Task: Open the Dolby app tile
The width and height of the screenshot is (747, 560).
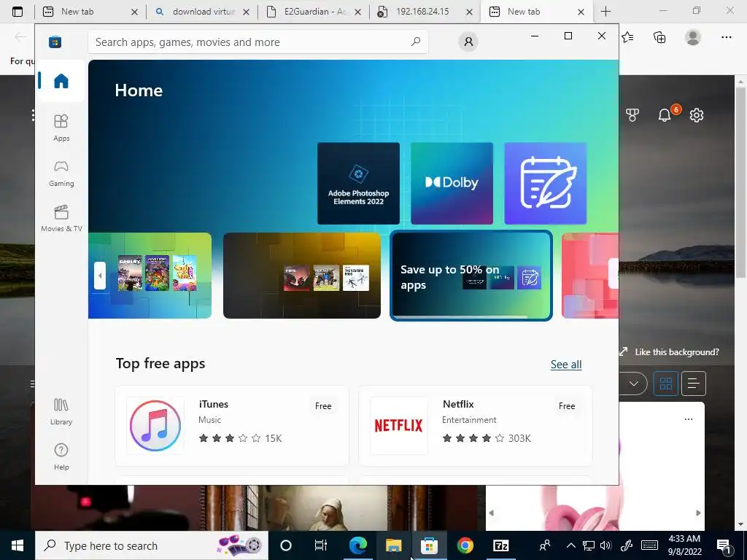Action: 452,183
